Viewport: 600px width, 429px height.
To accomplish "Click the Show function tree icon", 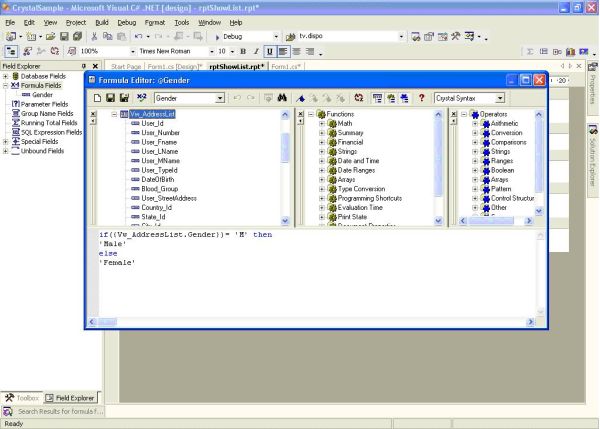I will click(x=391, y=98).
